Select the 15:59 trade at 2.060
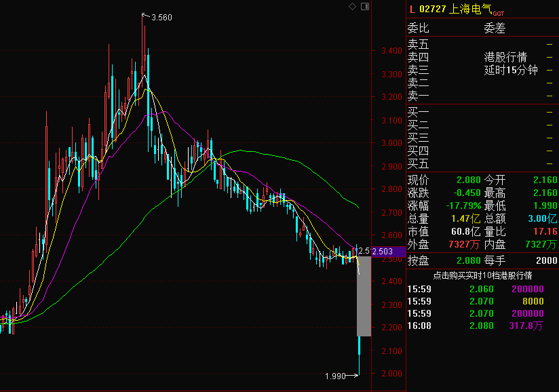The image size is (559, 392). point(482,289)
